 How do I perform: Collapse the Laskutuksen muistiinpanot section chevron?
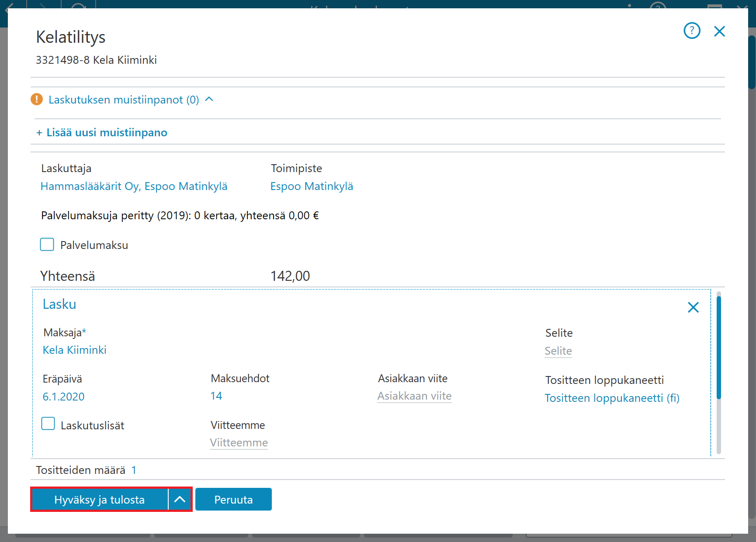pos(209,99)
